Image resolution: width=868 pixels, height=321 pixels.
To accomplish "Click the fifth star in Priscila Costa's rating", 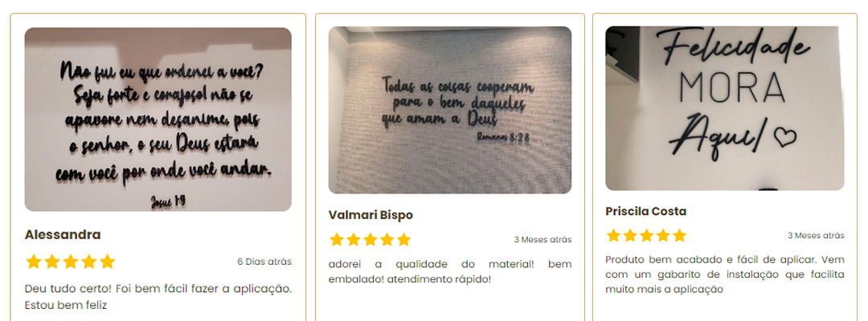I will click(x=680, y=236).
